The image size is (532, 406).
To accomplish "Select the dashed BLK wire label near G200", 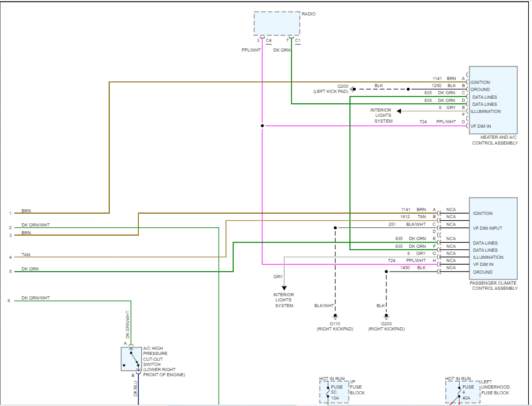I will pos(378,85).
